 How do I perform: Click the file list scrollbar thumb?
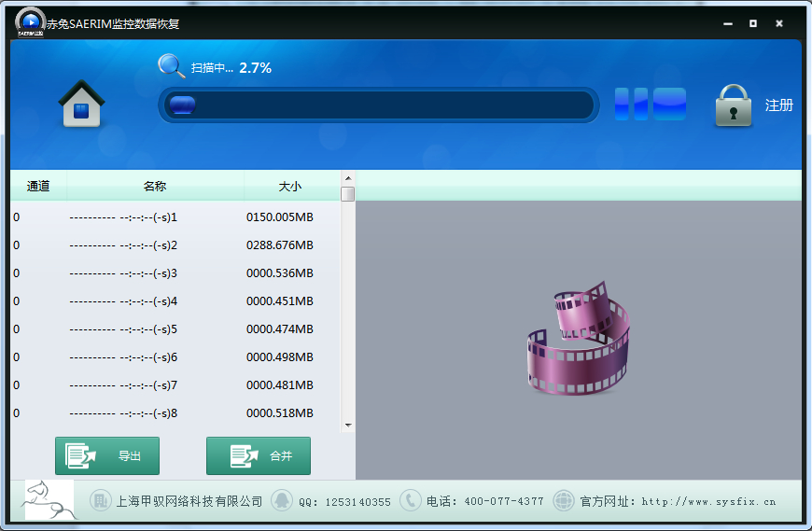coord(348,194)
